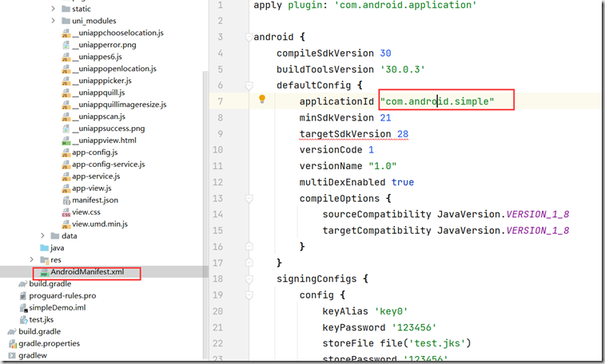This screenshot has height=364, width=605.
Task: Click the test.jks keystore file icon
Action: click(22, 319)
